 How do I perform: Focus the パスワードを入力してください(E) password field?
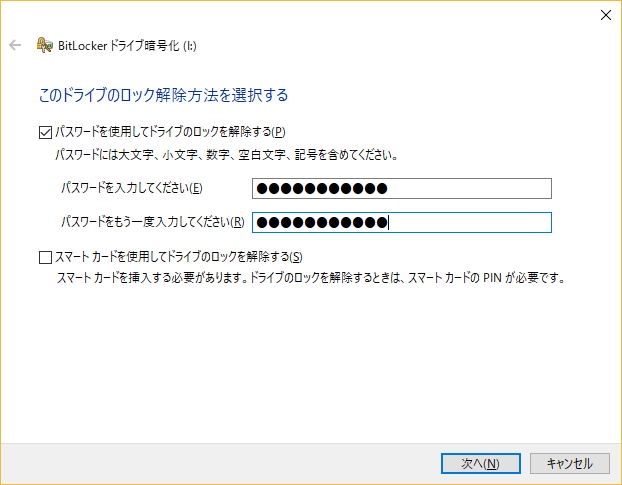402,188
